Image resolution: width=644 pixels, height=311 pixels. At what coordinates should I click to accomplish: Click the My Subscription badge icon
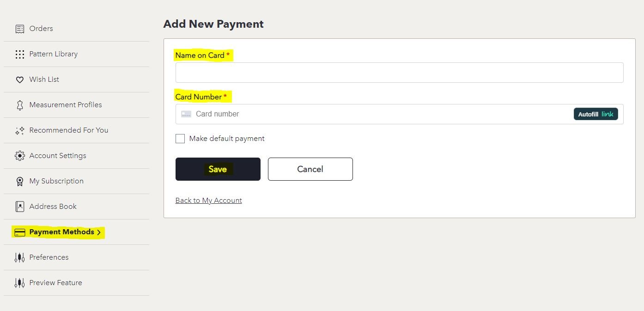(20, 181)
